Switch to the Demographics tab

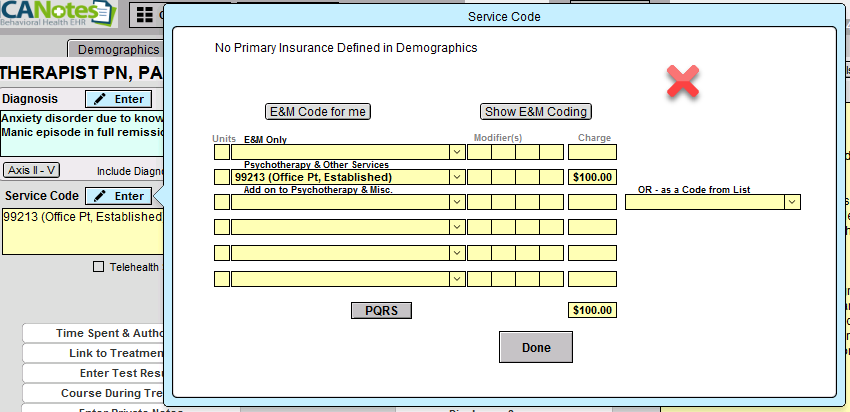click(118, 49)
